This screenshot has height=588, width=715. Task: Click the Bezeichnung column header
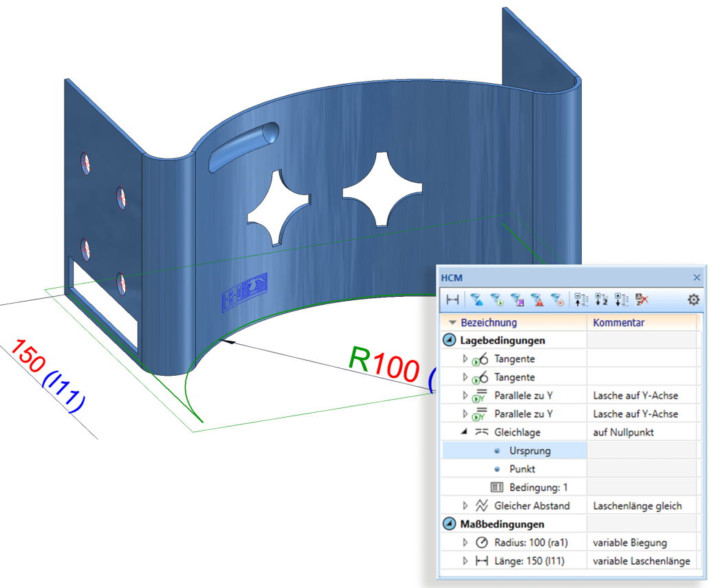click(489, 322)
